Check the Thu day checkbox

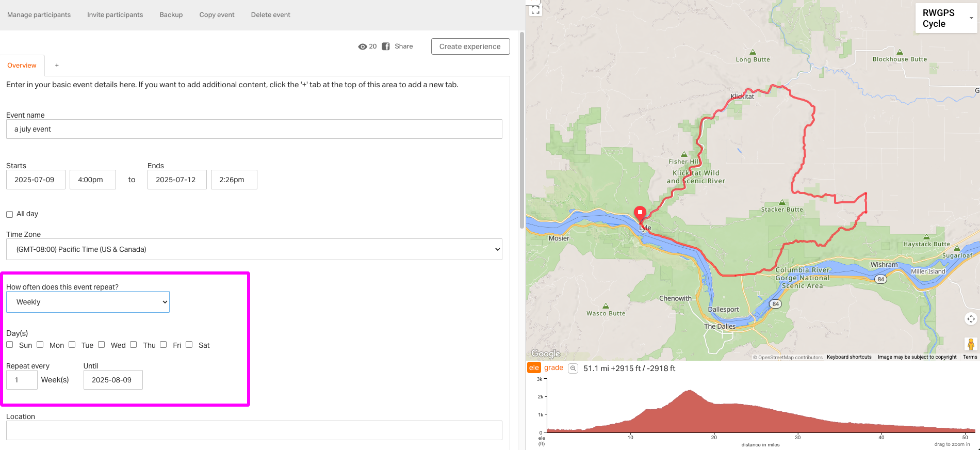point(133,344)
